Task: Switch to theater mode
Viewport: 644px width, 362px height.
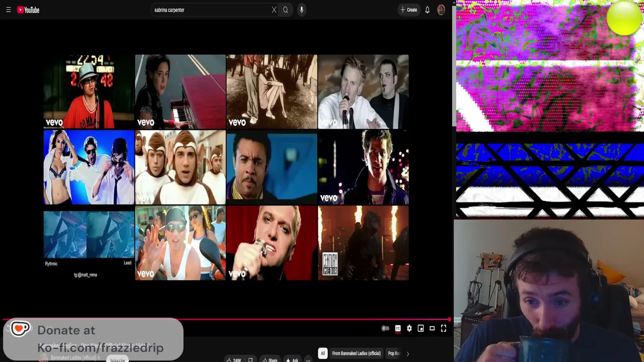Action: tap(432, 328)
